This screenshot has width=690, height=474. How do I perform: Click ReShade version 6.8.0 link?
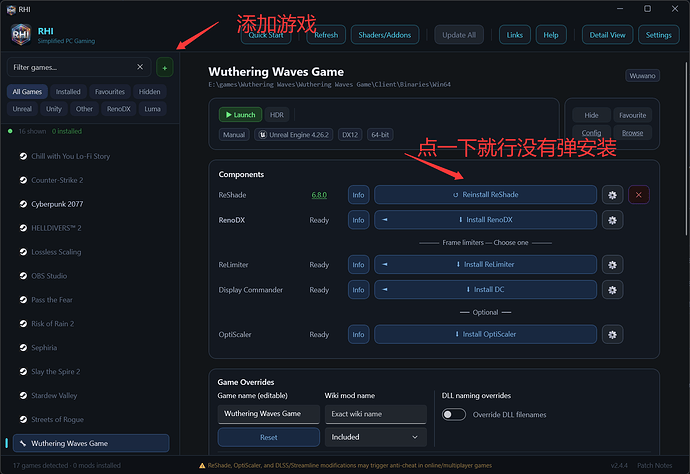pos(319,195)
